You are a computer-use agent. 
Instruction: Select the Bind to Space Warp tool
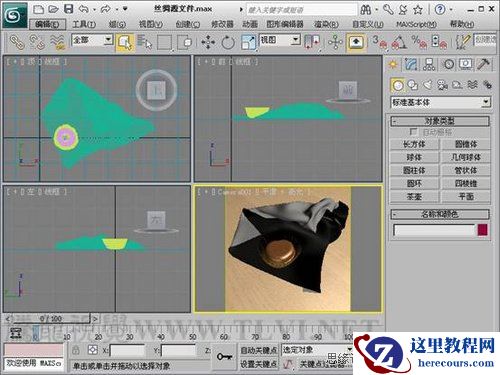(57, 42)
